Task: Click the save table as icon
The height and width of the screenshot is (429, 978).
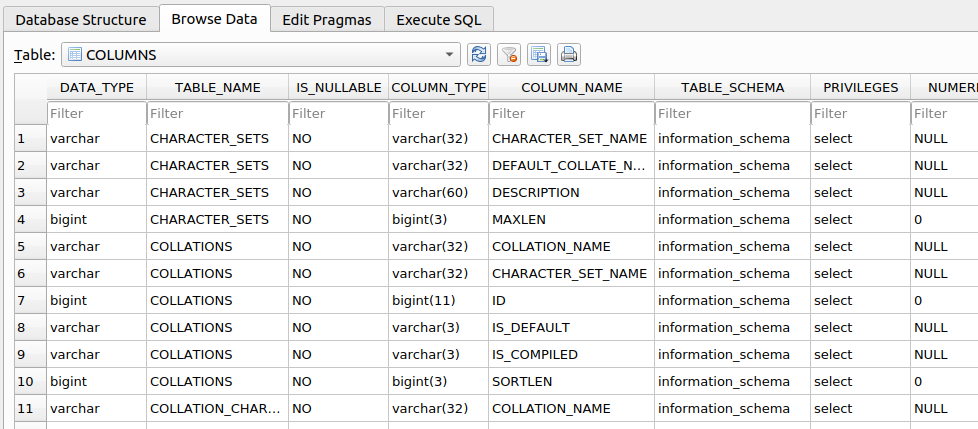Action: point(539,55)
